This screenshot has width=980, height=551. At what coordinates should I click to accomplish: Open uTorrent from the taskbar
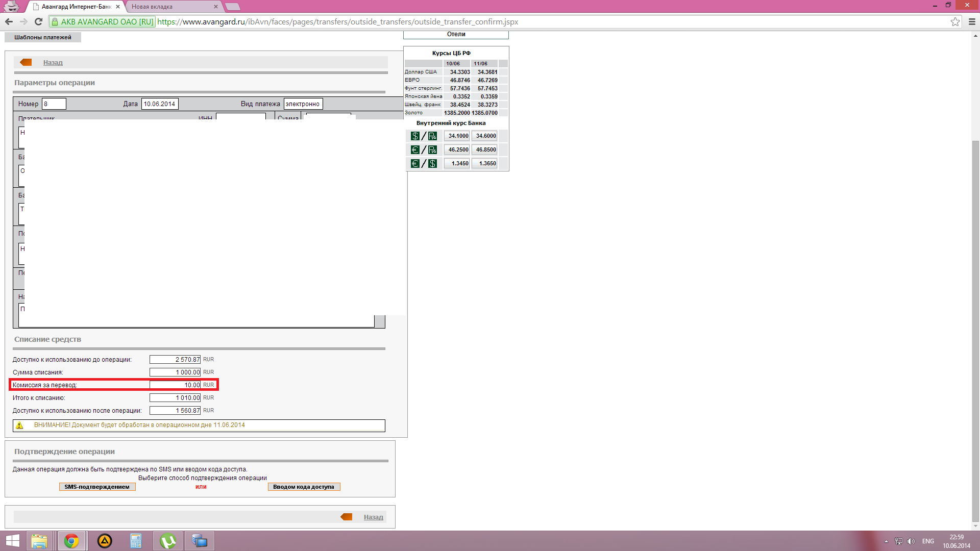click(167, 541)
